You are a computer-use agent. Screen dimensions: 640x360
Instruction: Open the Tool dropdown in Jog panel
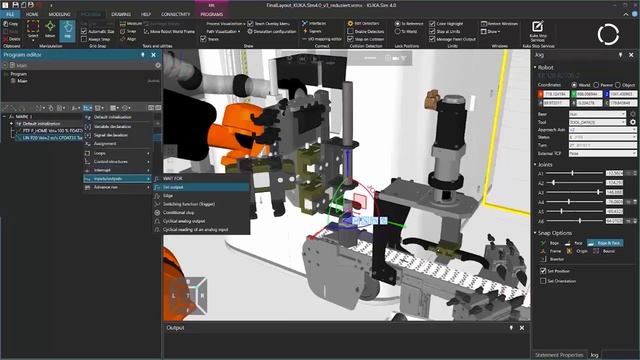point(597,122)
